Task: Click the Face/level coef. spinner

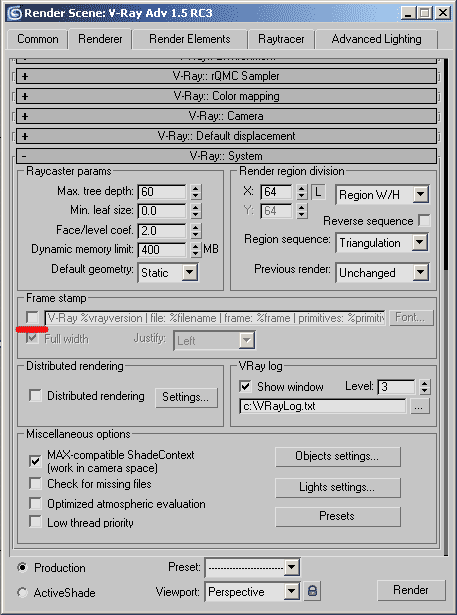Action: point(196,231)
